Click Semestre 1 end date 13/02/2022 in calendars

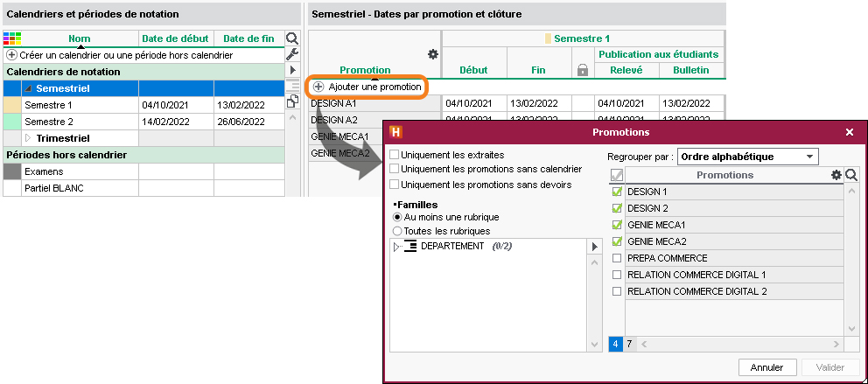point(249,105)
